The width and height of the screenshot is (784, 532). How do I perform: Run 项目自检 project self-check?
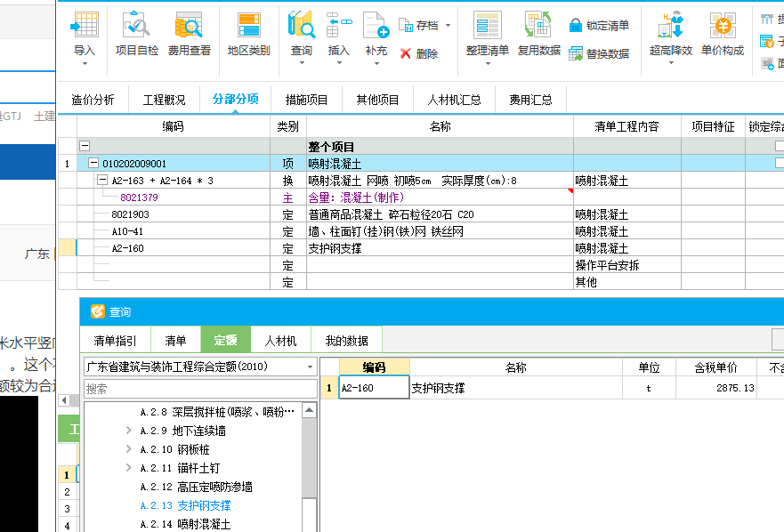point(136,34)
